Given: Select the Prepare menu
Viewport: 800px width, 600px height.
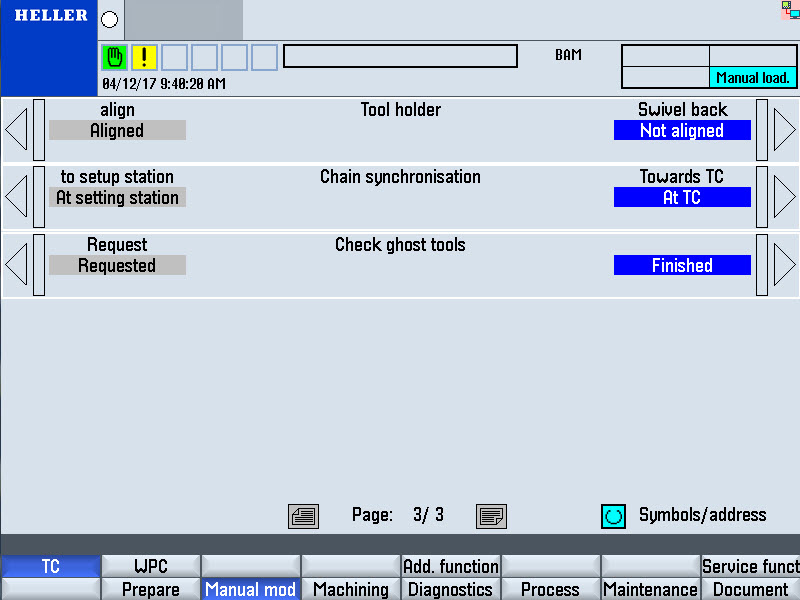Looking at the screenshot, I should [150, 590].
